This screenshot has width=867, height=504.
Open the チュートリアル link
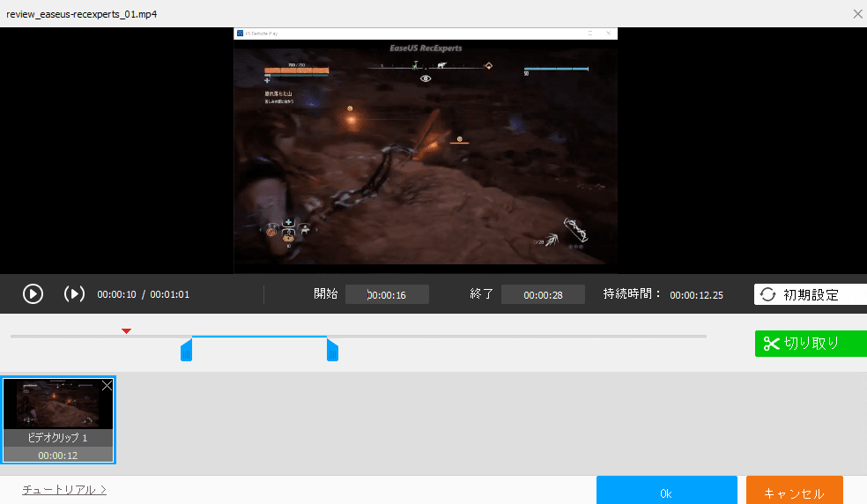(x=64, y=490)
